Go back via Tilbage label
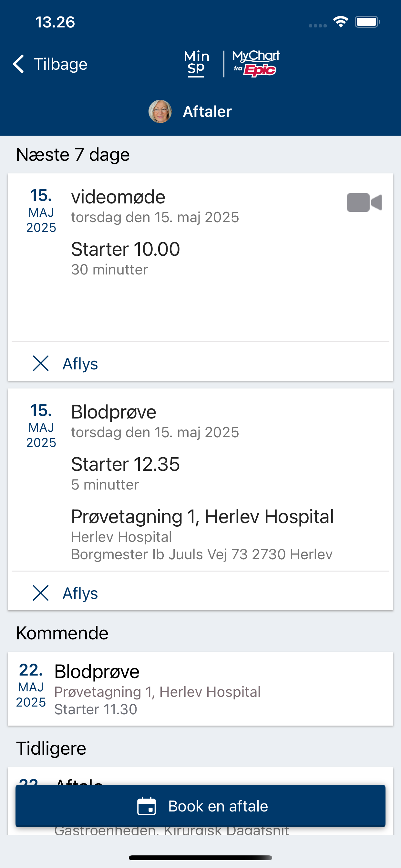 (61, 64)
